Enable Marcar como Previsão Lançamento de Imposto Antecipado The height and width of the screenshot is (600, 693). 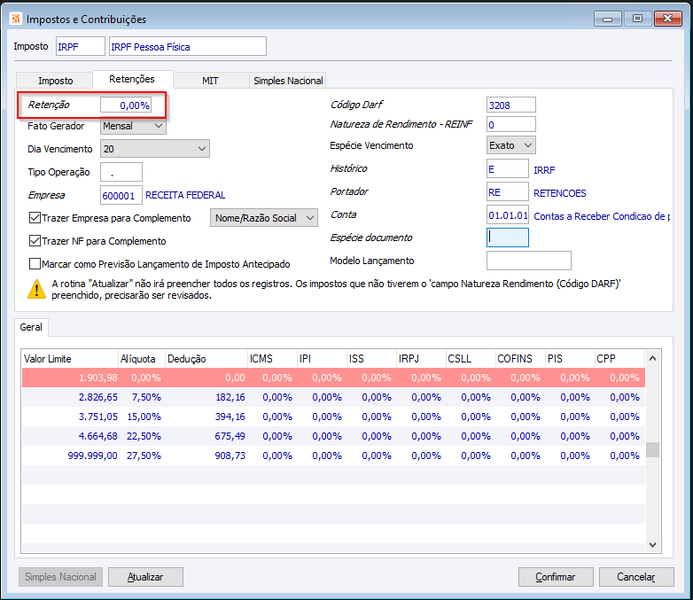point(34,264)
